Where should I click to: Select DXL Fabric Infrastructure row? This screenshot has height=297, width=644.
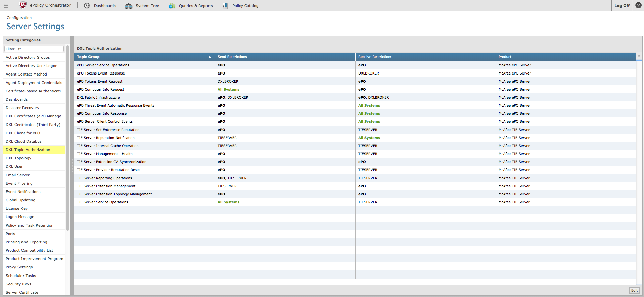[x=355, y=97]
